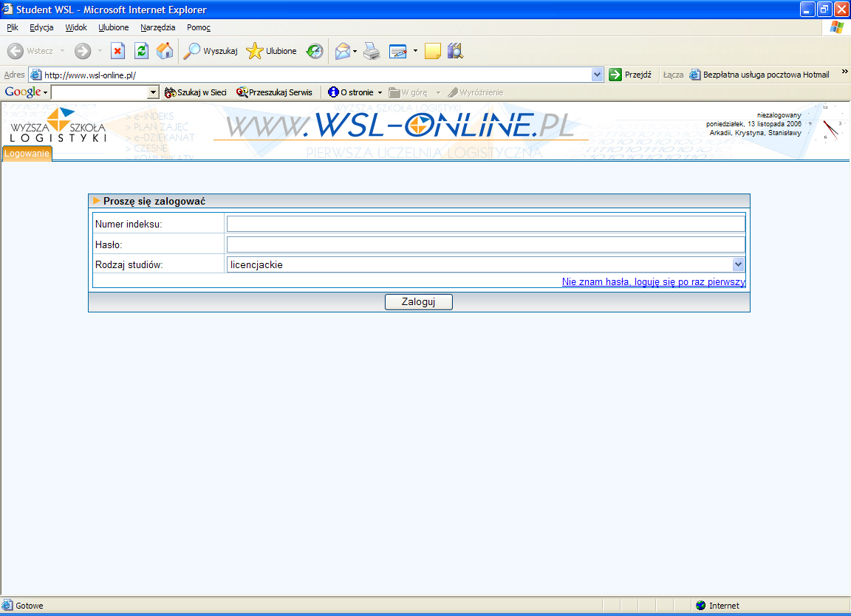This screenshot has width=851, height=616.
Task: Click the Edit page toolbar icon
Action: [x=398, y=51]
